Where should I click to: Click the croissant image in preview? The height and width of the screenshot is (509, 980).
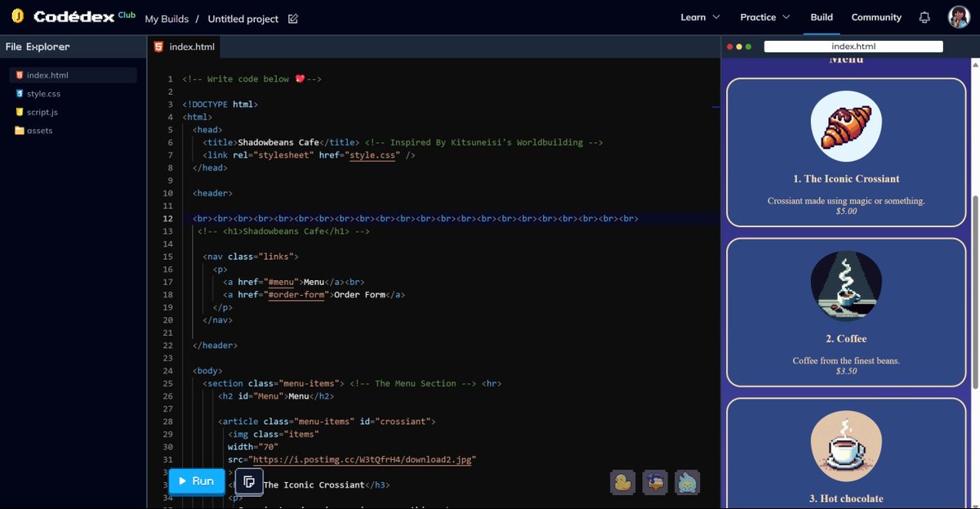coord(846,126)
